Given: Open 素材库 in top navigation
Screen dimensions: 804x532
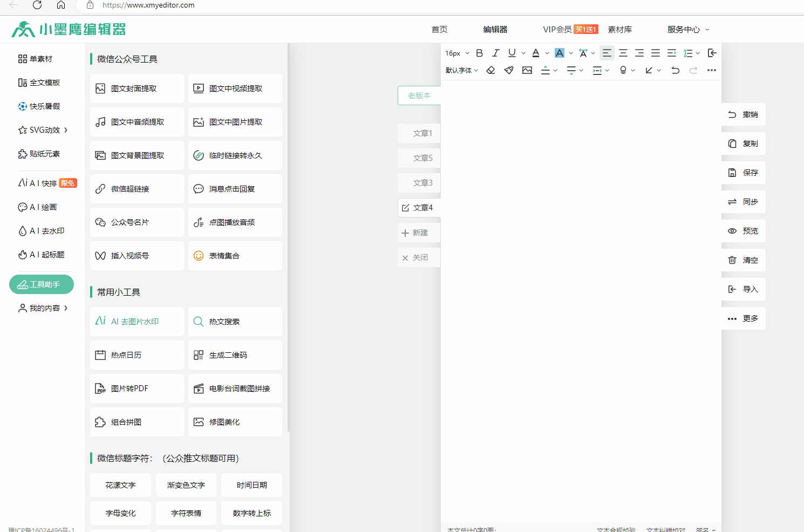Looking at the screenshot, I should click(620, 30).
